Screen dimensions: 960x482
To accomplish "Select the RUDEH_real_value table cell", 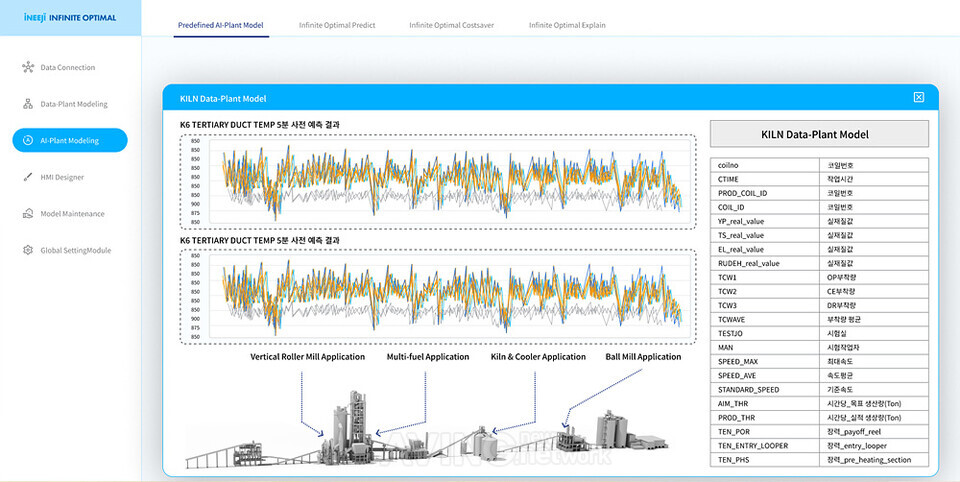I will (765, 263).
